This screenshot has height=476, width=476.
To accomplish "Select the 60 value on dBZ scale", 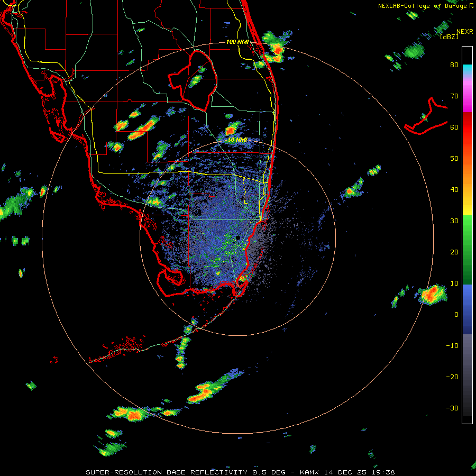I will pyautogui.click(x=454, y=127).
